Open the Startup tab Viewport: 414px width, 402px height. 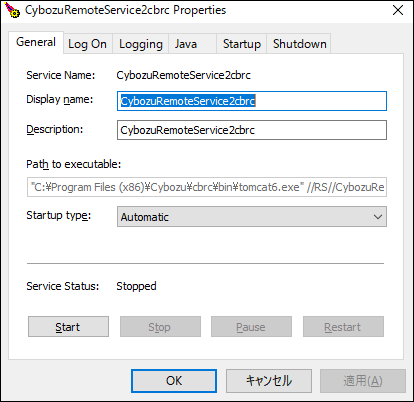242,44
